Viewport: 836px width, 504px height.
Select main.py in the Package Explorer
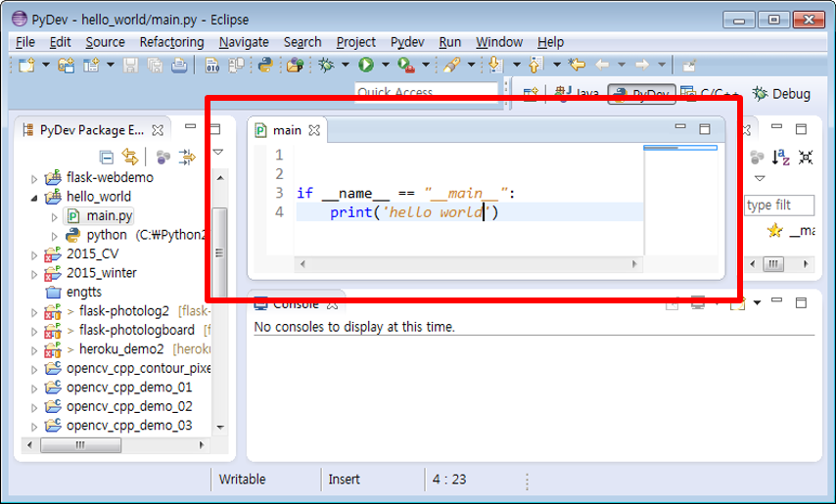coord(108,215)
